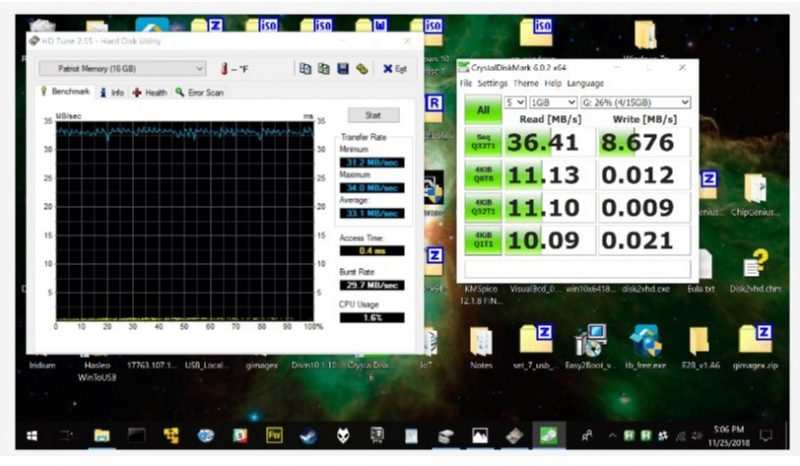Viewport: 800px width, 466px height.
Task: Click the Burst Rate value 29.7 MB/sec
Action: [x=372, y=285]
